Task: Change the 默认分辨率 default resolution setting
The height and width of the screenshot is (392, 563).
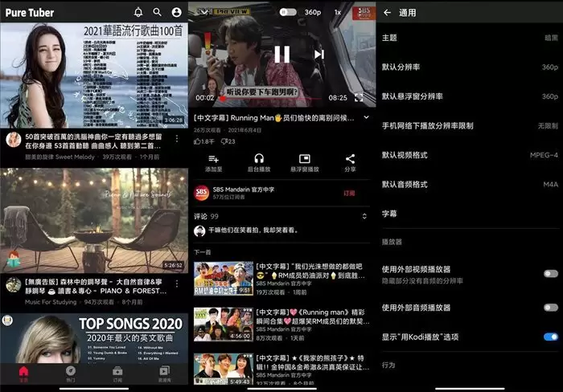Action: coord(470,67)
